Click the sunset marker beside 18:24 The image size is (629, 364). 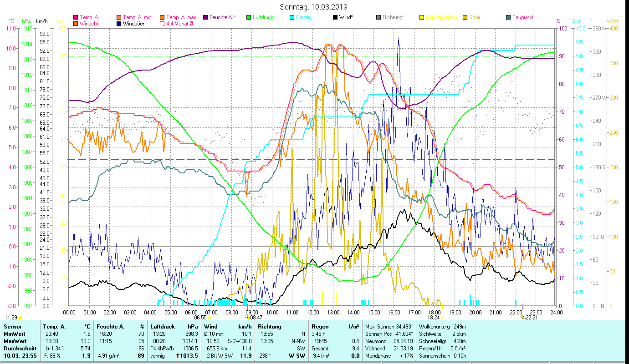(443, 317)
